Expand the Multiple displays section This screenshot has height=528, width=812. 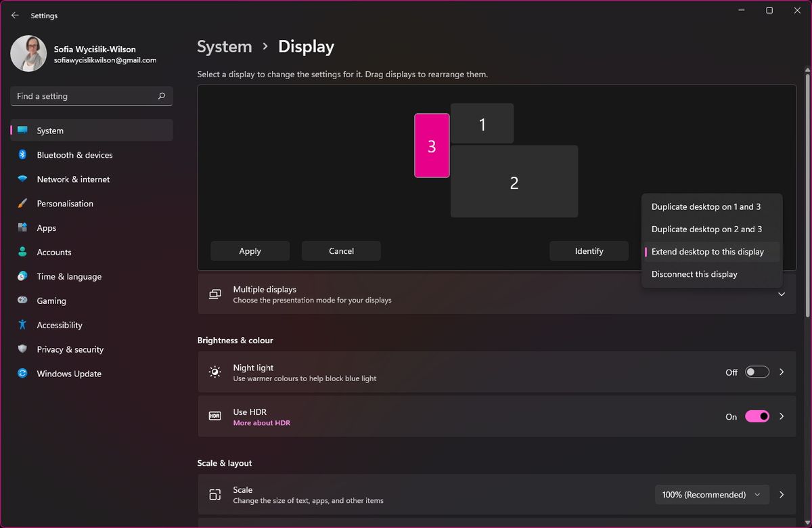pos(782,294)
